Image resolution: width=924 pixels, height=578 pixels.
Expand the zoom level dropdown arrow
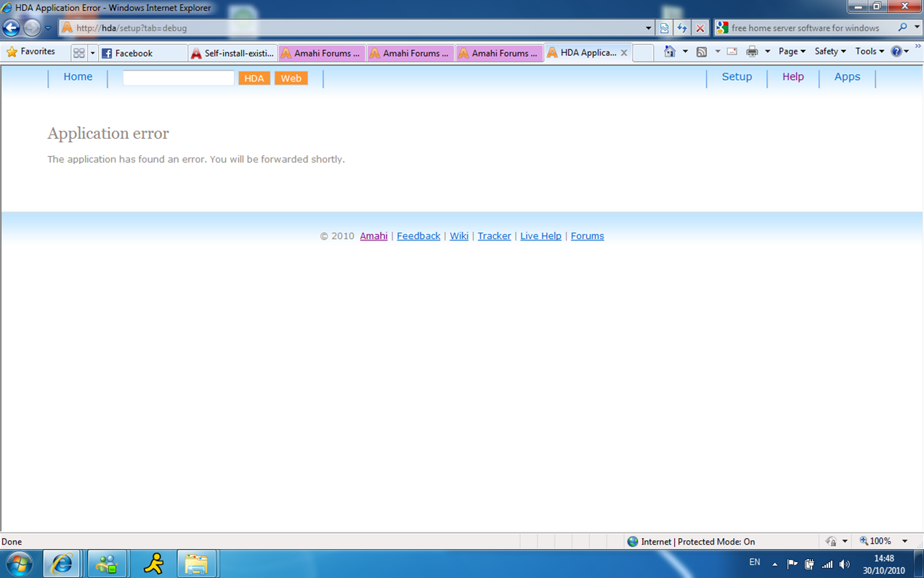tap(905, 541)
